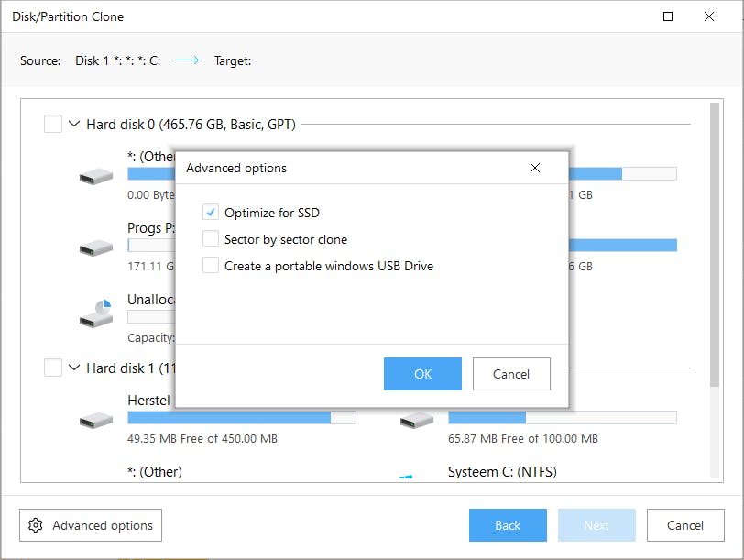Viewport: 744px width, 560px height.
Task: Select the Hard disk 0 checkbox
Action: click(x=53, y=124)
